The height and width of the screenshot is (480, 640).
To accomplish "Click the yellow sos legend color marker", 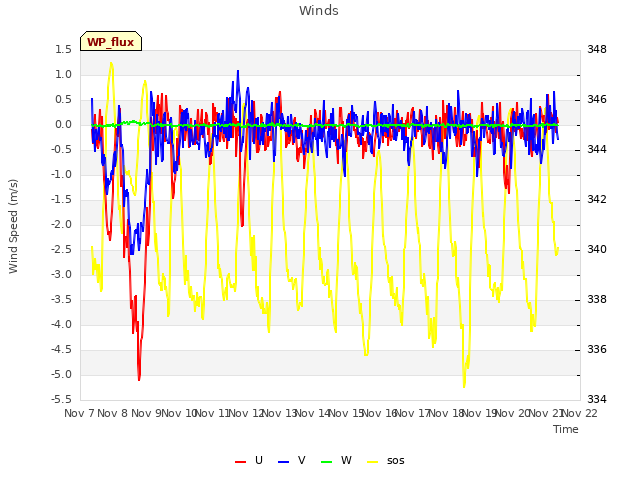I will tap(373, 462).
